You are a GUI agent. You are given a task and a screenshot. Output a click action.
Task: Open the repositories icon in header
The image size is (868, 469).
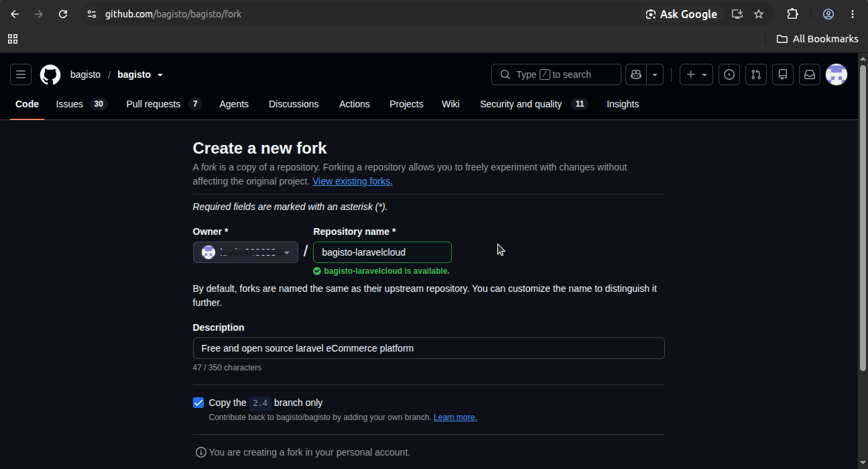783,74
